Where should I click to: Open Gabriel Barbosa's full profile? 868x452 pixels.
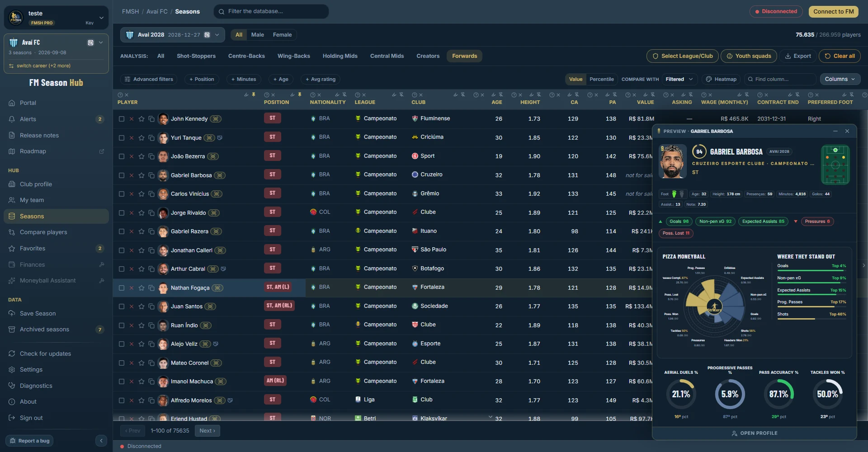(x=755, y=433)
